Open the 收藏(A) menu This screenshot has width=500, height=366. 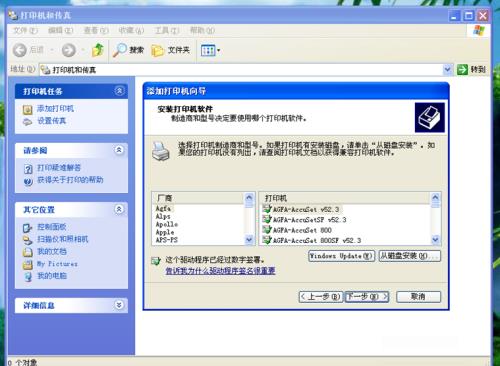(131, 31)
